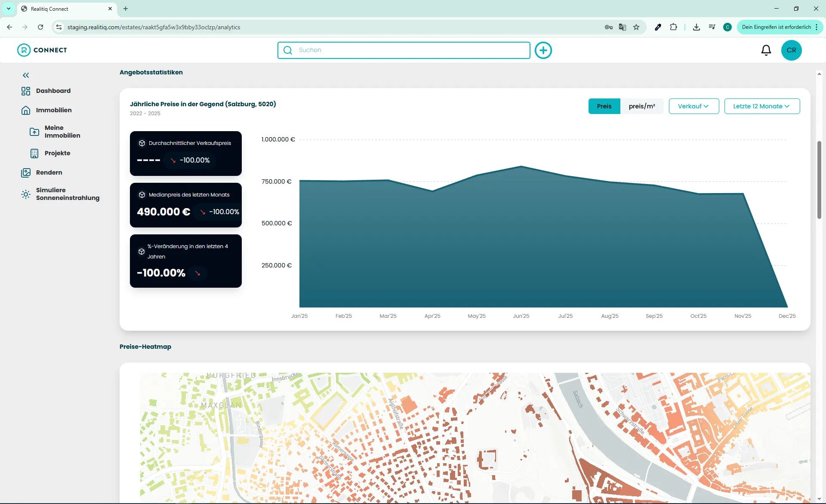The height and width of the screenshot is (504, 826).
Task: Click the Immobilien house icon
Action: [x=26, y=111]
